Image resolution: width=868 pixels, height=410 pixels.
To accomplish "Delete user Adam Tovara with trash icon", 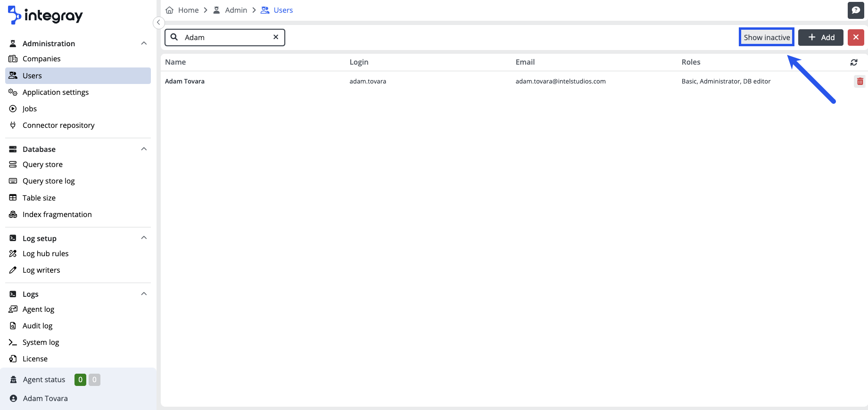I will tap(860, 82).
